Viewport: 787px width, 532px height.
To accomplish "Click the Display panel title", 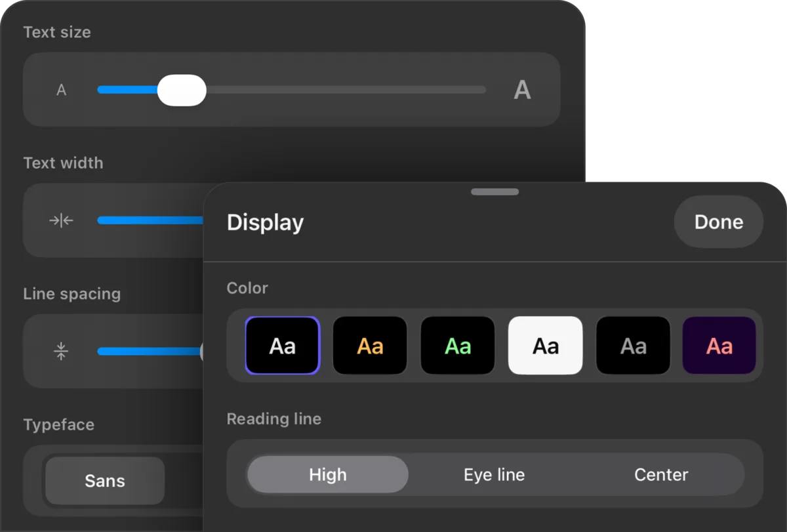I will tap(265, 222).
